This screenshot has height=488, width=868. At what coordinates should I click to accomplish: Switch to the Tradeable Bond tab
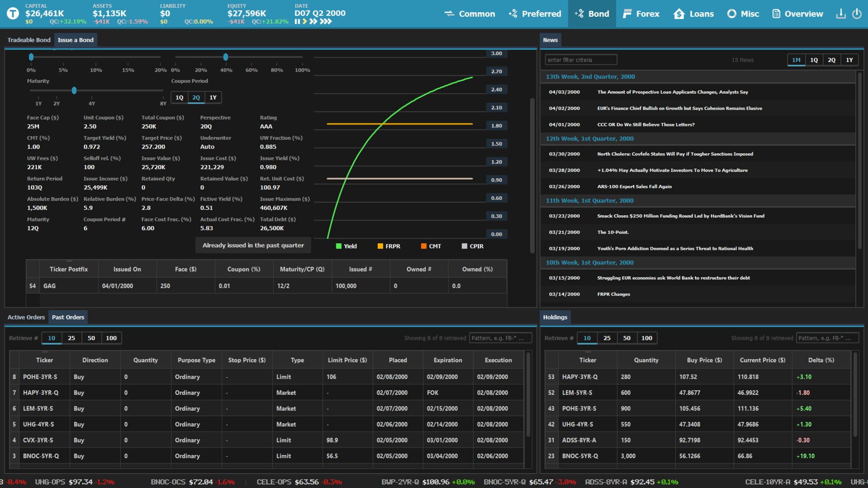(28, 40)
